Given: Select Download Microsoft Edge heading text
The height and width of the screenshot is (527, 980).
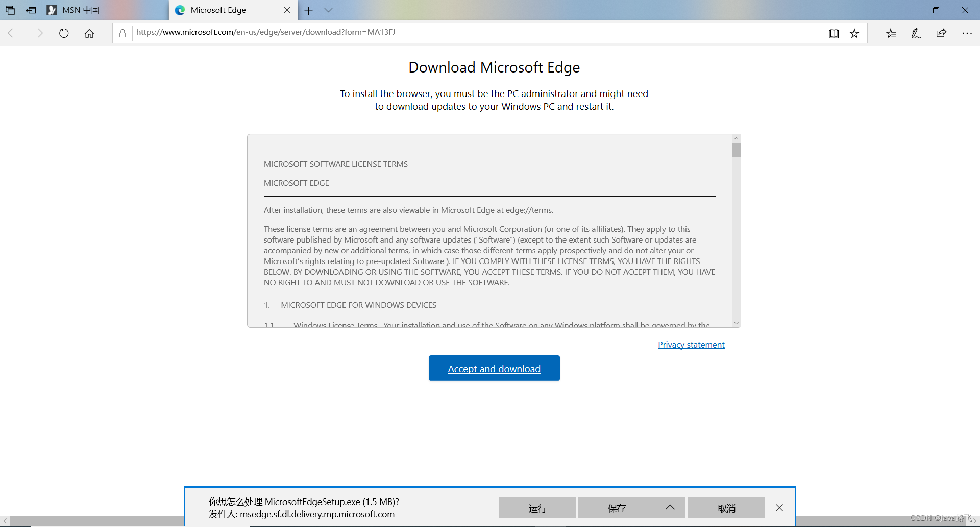Looking at the screenshot, I should (x=494, y=67).
